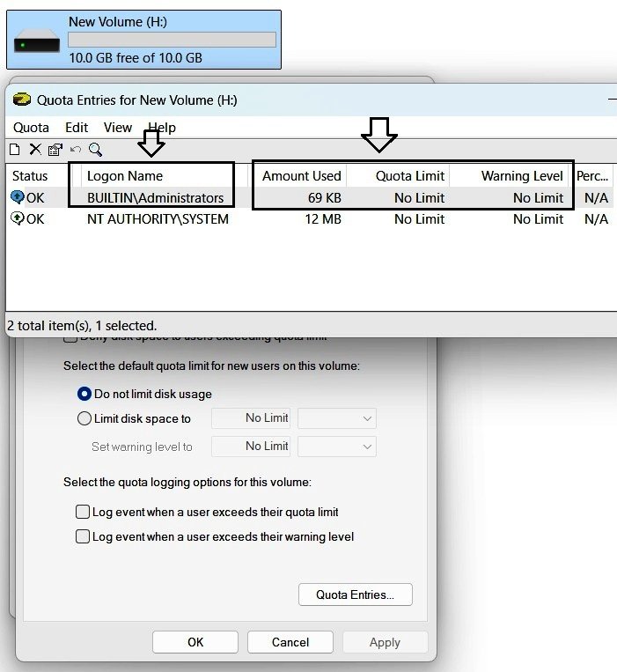617x672 pixels.
Task: Click the 69 KB amount used cell
Action: pyautogui.click(x=325, y=197)
